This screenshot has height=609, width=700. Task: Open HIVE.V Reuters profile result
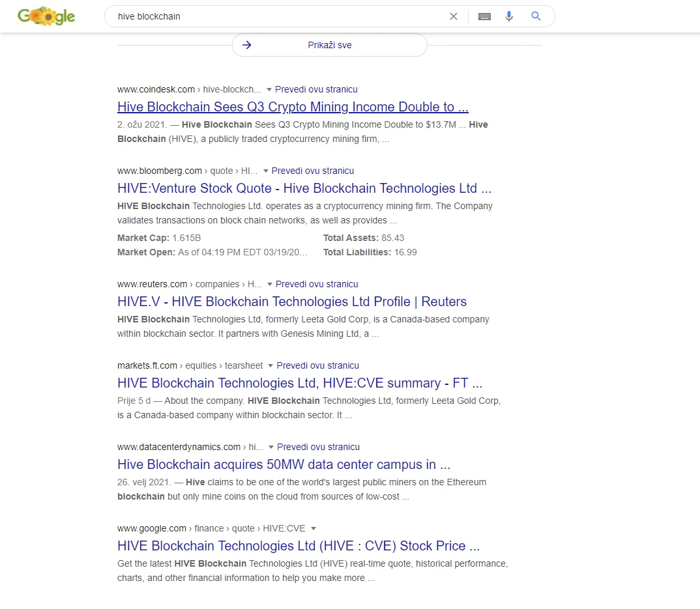(292, 302)
